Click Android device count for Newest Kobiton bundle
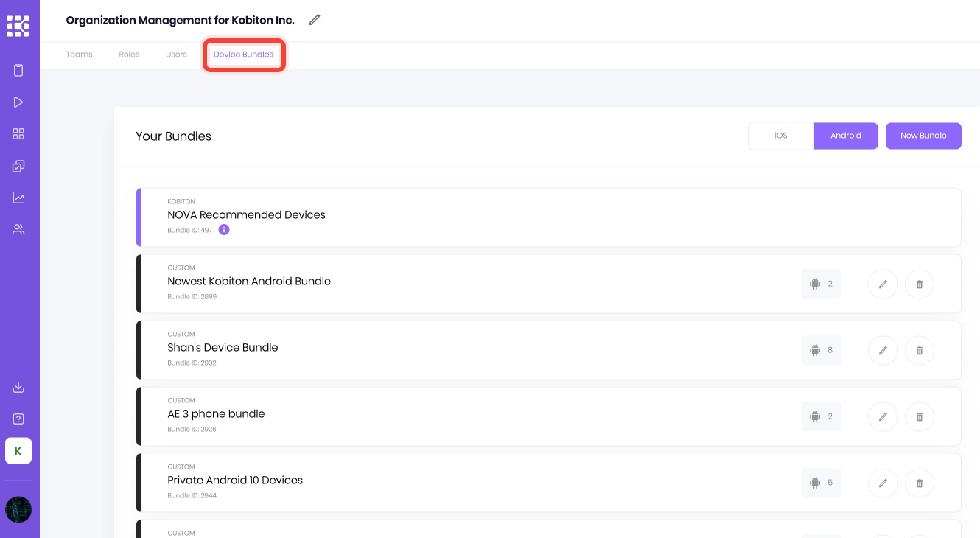The image size is (980, 538). pyautogui.click(x=822, y=284)
